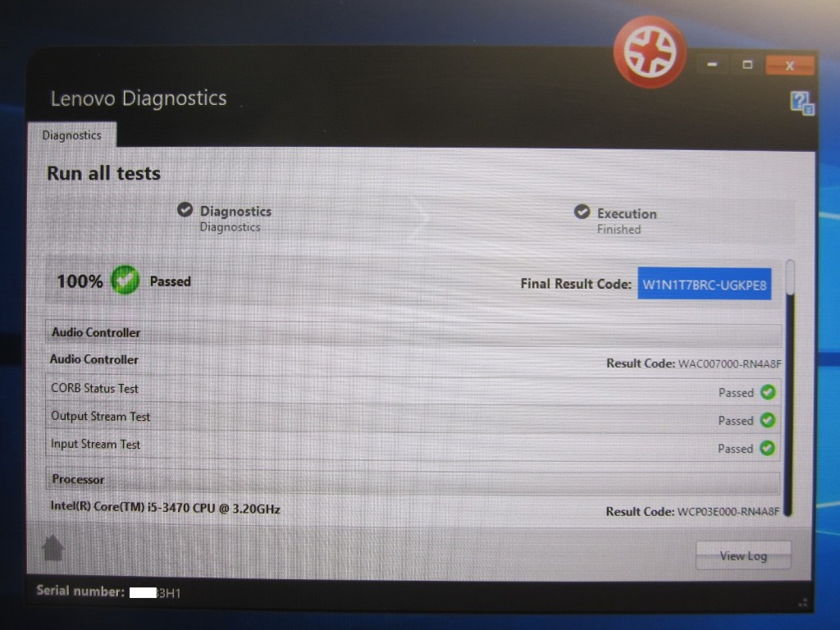840x630 pixels.
Task: Click the green check beside Output Stream Test
Action: coord(768,420)
